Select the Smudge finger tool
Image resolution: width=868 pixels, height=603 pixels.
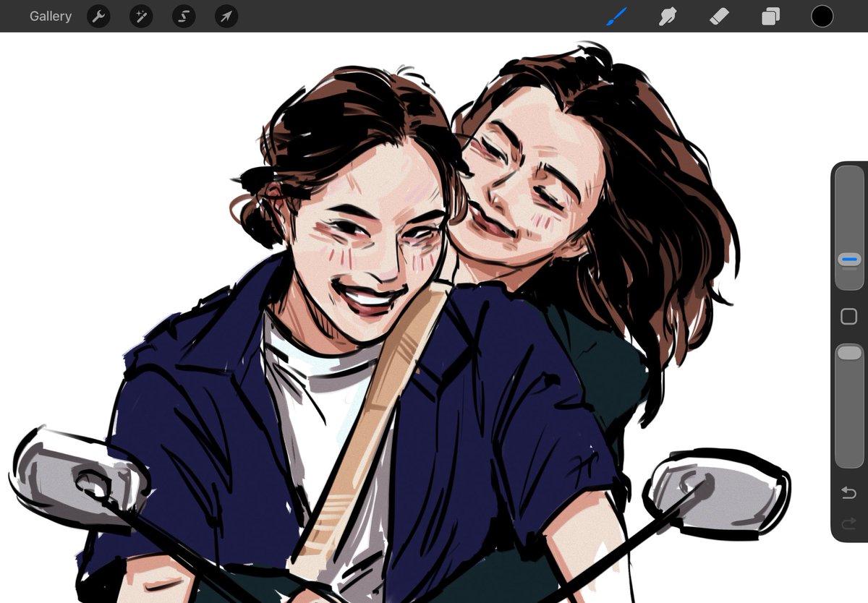[668, 16]
